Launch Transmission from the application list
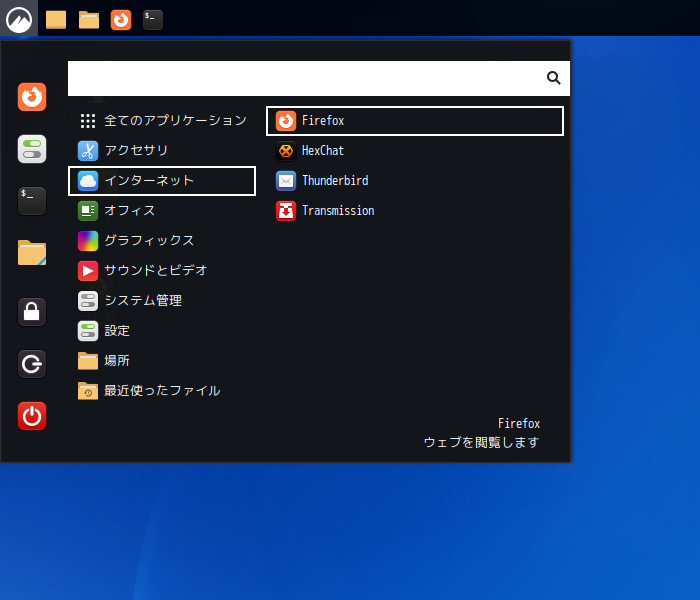This screenshot has height=600, width=700. pos(415,211)
